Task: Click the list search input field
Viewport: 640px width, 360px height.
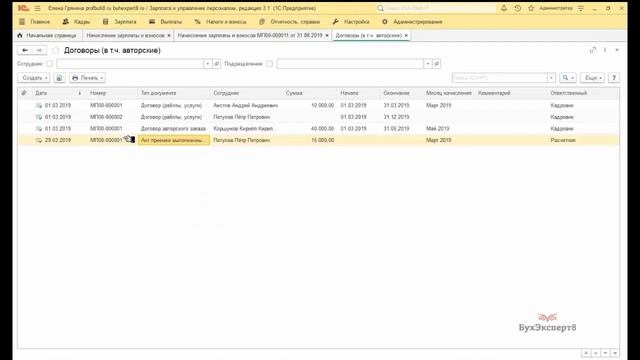Action: click(500, 78)
